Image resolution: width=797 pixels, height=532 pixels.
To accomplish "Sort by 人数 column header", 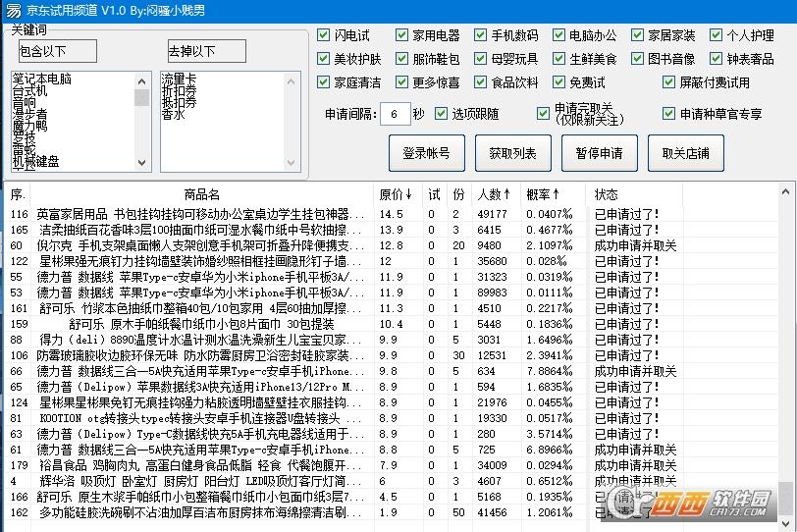I will click(x=496, y=194).
